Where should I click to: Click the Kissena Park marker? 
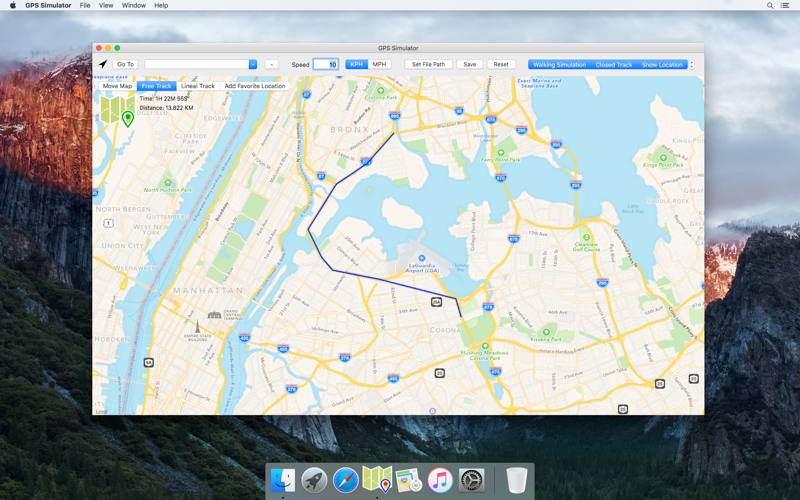tap(546, 332)
